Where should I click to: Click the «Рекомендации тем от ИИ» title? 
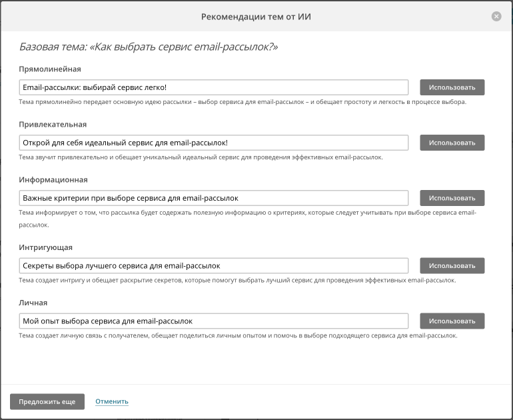point(256,16)
